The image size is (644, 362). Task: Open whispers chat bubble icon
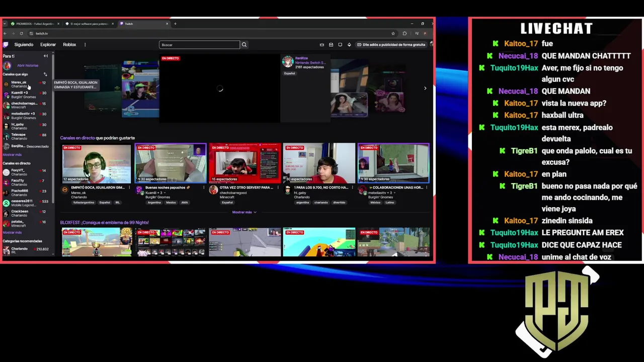coord(340,45)
